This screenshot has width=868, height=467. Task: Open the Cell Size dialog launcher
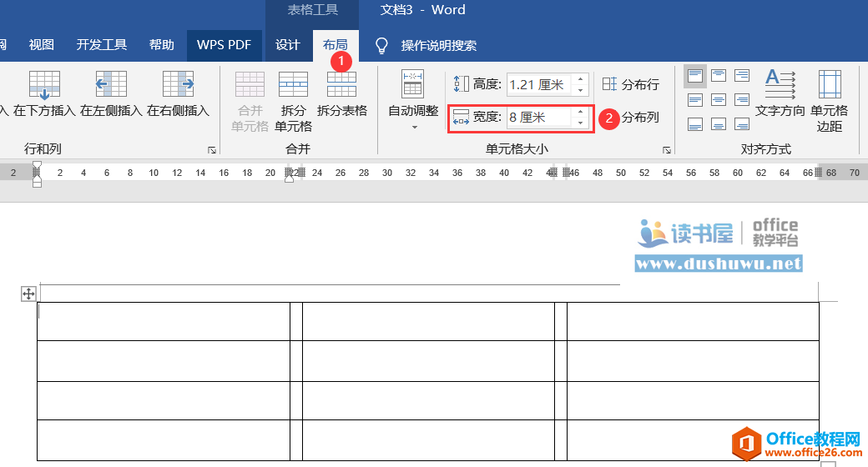tap(667, 150)
